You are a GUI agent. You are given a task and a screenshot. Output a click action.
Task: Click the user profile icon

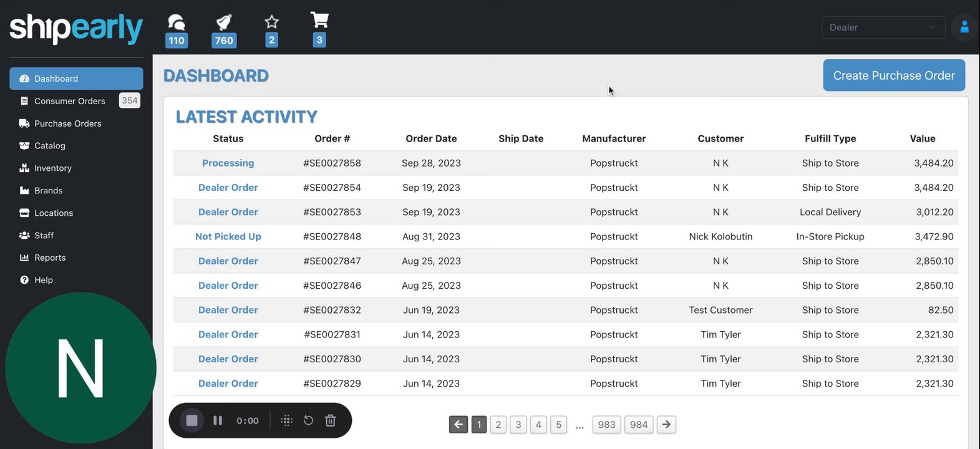964,27
